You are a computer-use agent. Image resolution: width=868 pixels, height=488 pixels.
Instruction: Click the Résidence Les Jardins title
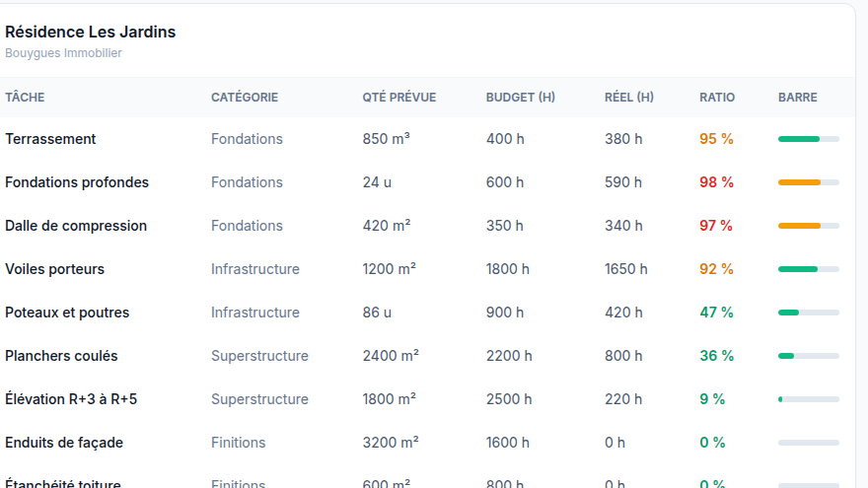(x=90, y=33)
